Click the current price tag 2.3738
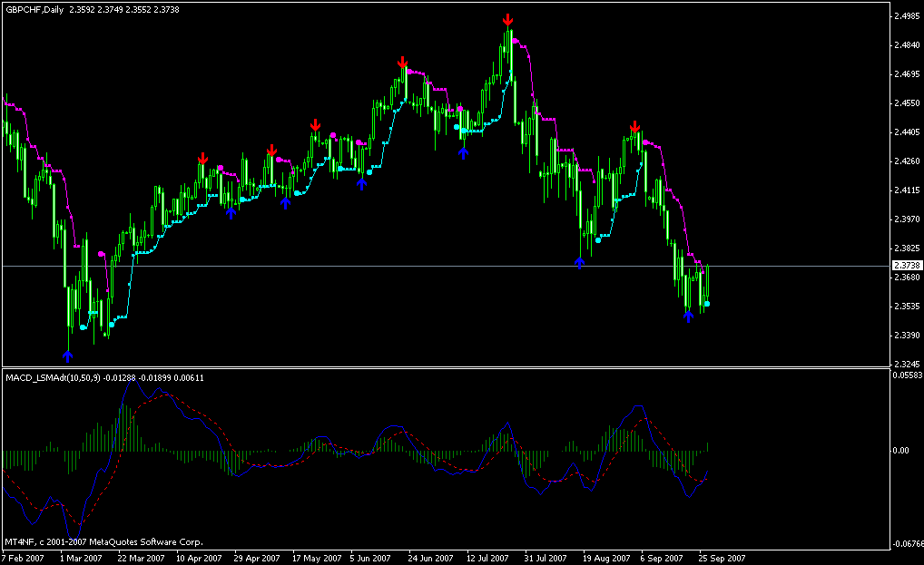Image resolution: width=924 pixels, height=565 pixels. (907, 265)
